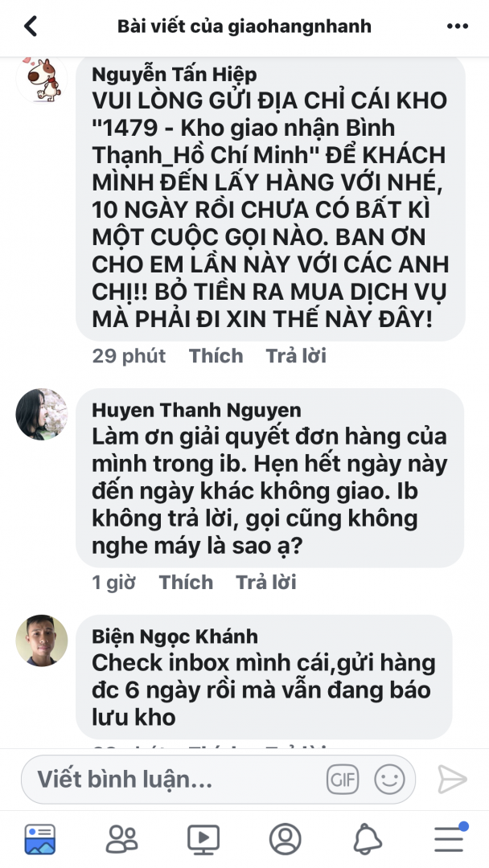Open Huyen Thanh Nguyen's profile picture

coord(42,414)
